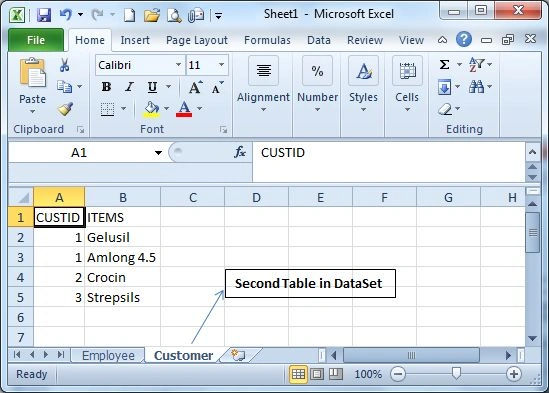The image size is (549, 393).
Task: Open the Page Layout ribbon tab
Action: [197, 40]
